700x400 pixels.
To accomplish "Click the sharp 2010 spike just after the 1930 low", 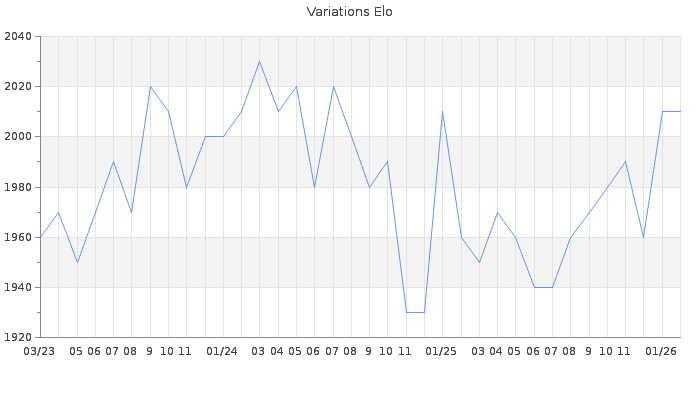I will [442, 111].
